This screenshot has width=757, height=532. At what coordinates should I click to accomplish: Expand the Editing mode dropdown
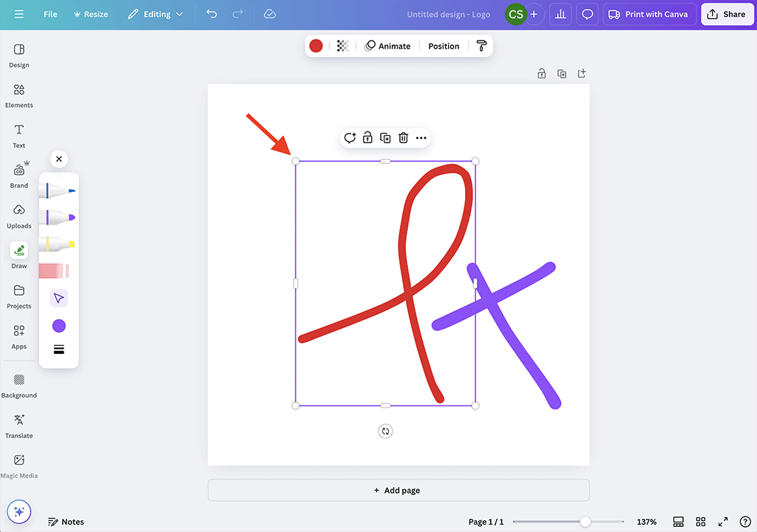tap(155, 14)
